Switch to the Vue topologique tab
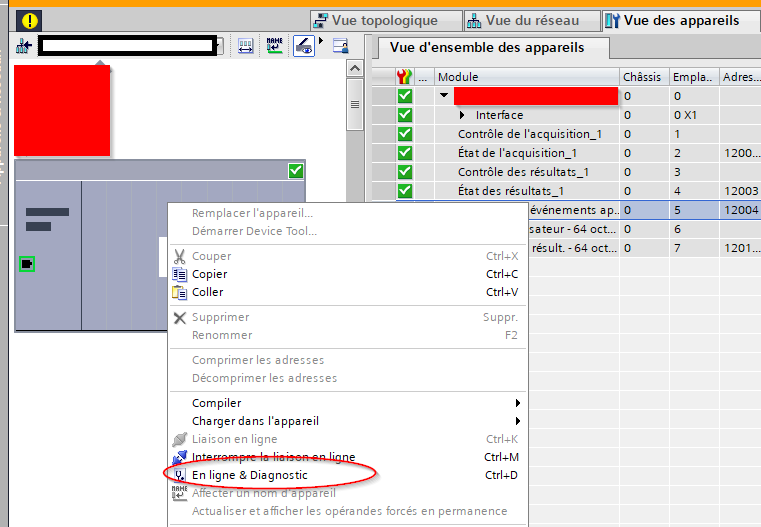 (386, 20)
